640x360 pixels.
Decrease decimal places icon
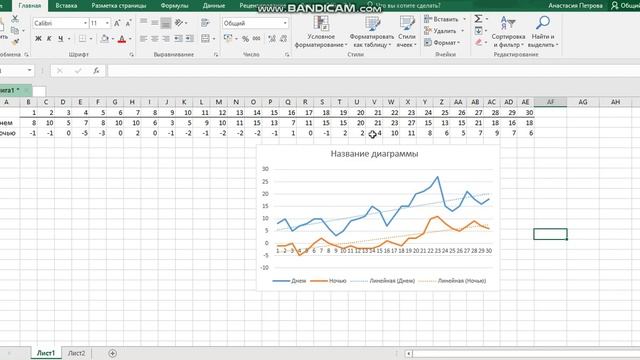pyautogui.click(x=283, y=39)
